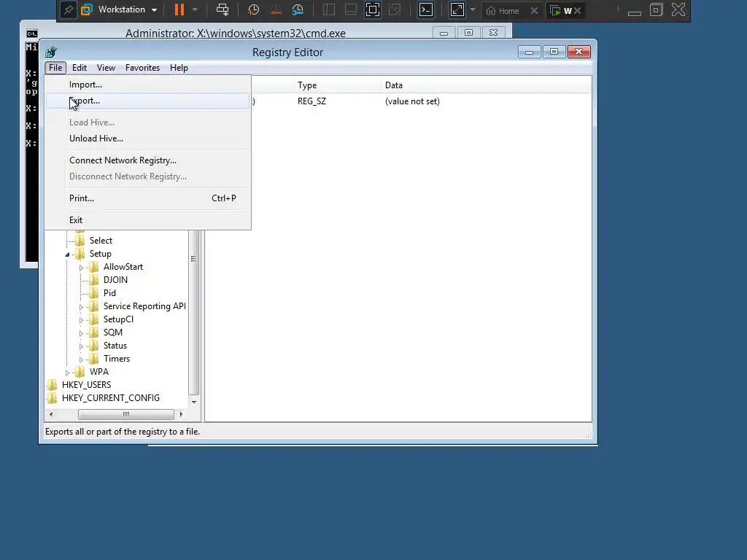The width and height of the screenshot is (747, 560).
Task: Select the HKEY_CURRENT_CONFIG hive
Action: (111, 398)
